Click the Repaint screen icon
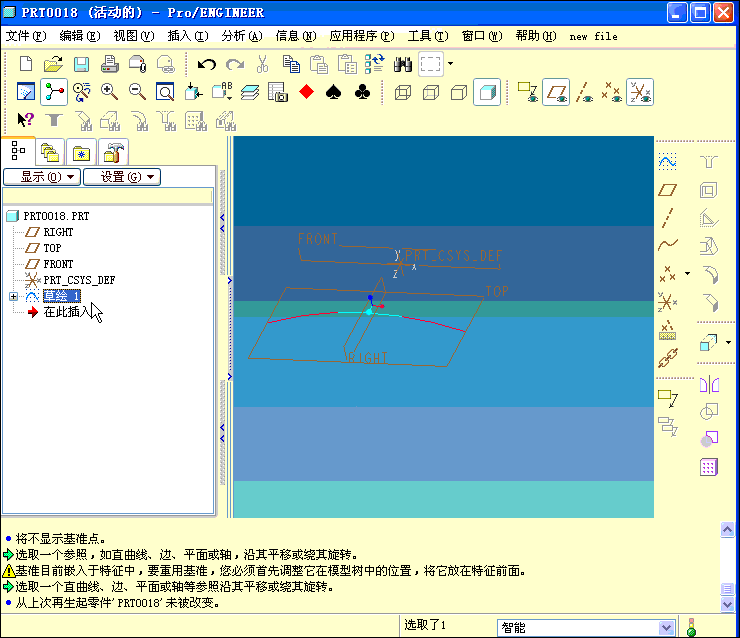740x638 pixels. [26, 92]
